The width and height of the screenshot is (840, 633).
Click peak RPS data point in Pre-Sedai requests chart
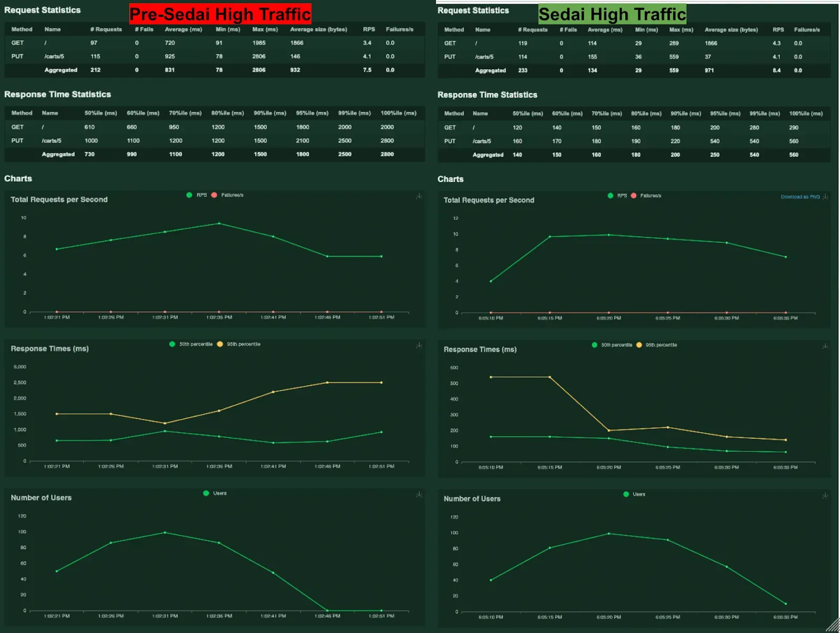[219, 224]
